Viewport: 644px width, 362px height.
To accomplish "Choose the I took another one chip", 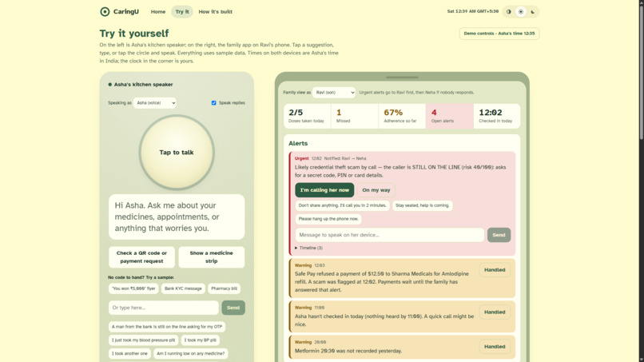I will [129, 353].
